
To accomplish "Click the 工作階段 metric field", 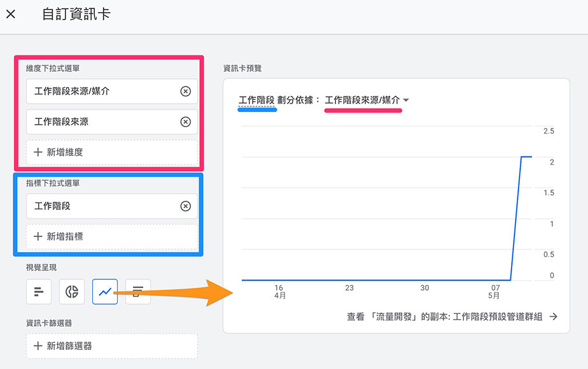I will click(x=102, y=206).
